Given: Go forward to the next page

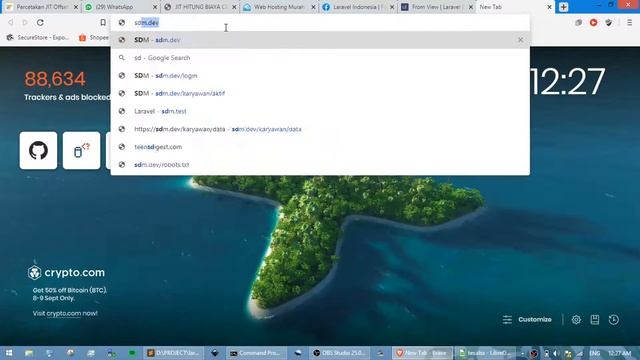Looking at the screenshot, I should pos(25,22).
